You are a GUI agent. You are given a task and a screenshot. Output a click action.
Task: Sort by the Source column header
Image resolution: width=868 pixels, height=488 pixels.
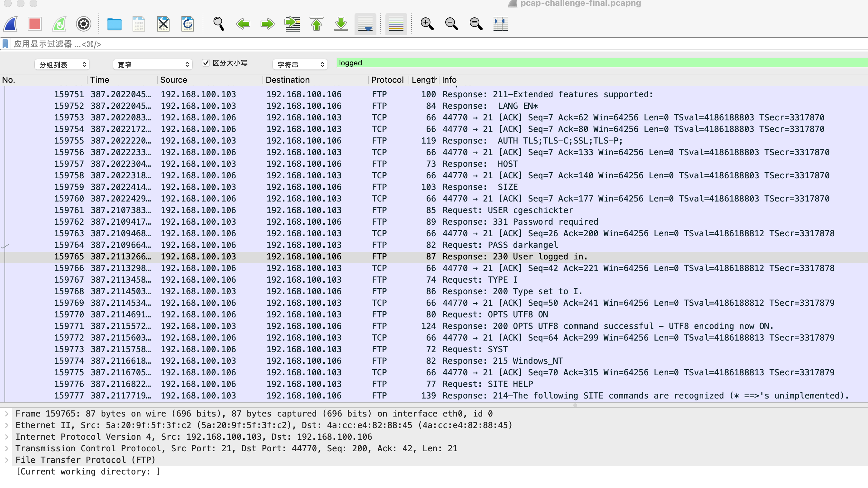[173, 80]
